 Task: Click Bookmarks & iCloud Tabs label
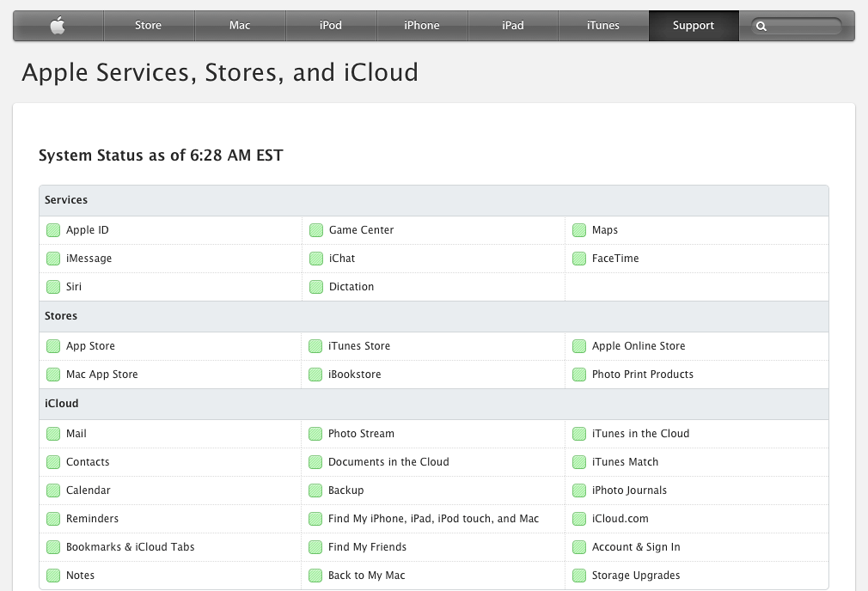[x=130, y=546]
